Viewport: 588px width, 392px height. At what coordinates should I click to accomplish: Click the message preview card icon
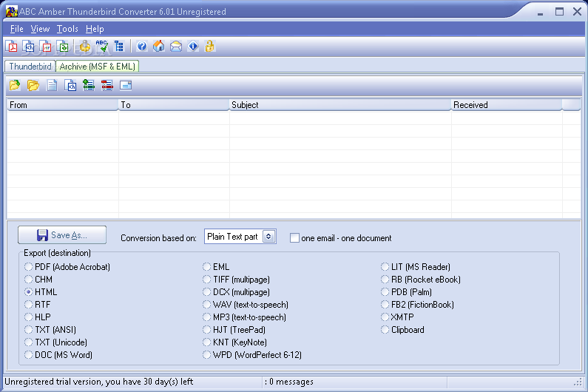(126, 86)
